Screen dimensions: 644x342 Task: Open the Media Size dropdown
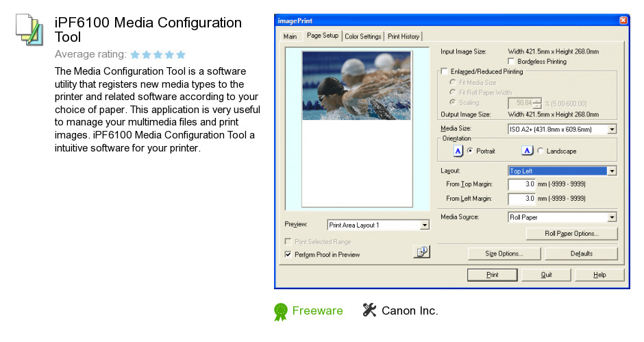tap(562, 129)
